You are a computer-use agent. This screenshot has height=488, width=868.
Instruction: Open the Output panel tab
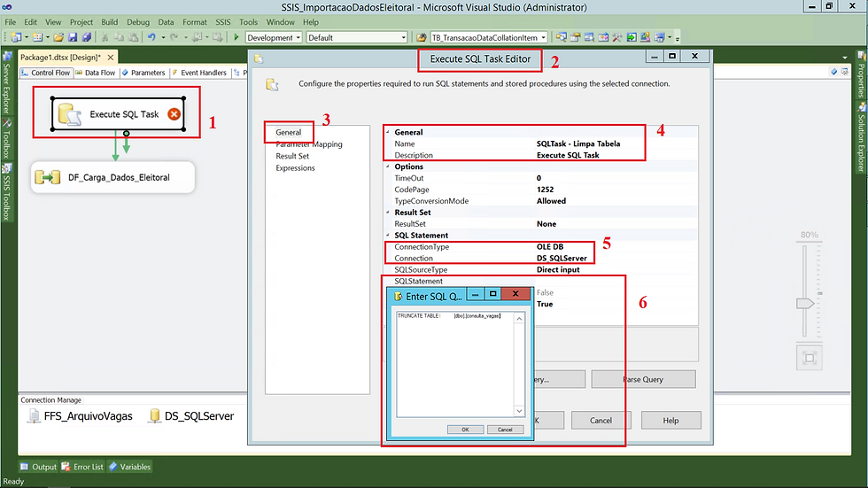(x=38, y=467)
